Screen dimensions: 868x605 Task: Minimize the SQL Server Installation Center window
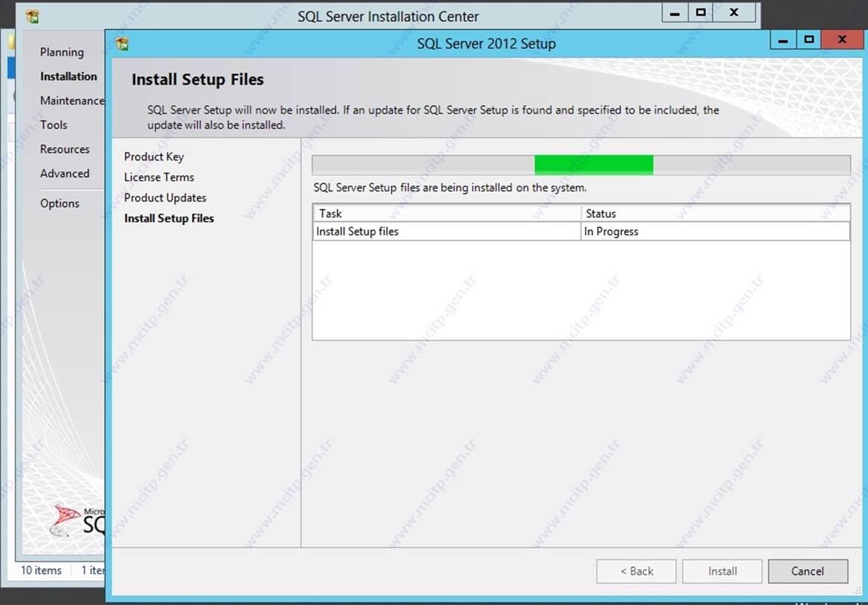click(x=675, y=13)
